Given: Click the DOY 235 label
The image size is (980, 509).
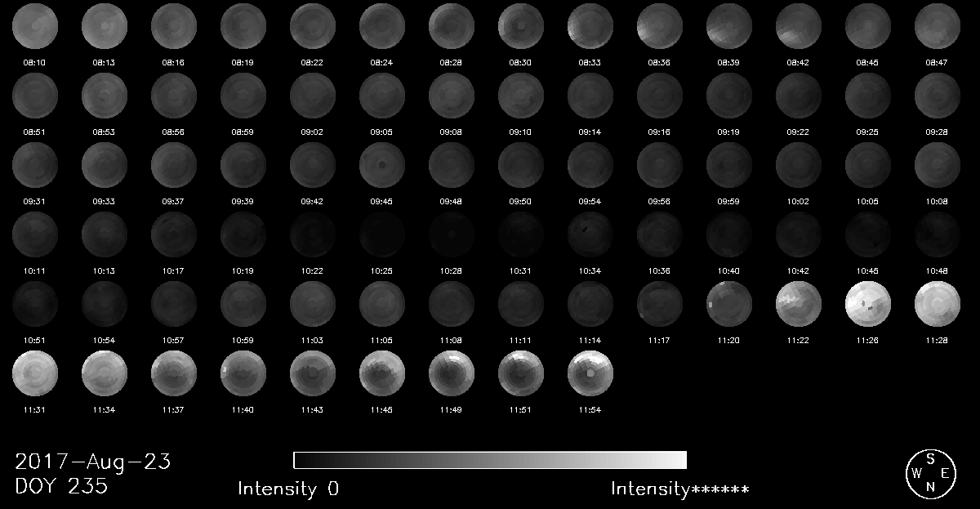Looking at the screenshot, I should (61, 487).
